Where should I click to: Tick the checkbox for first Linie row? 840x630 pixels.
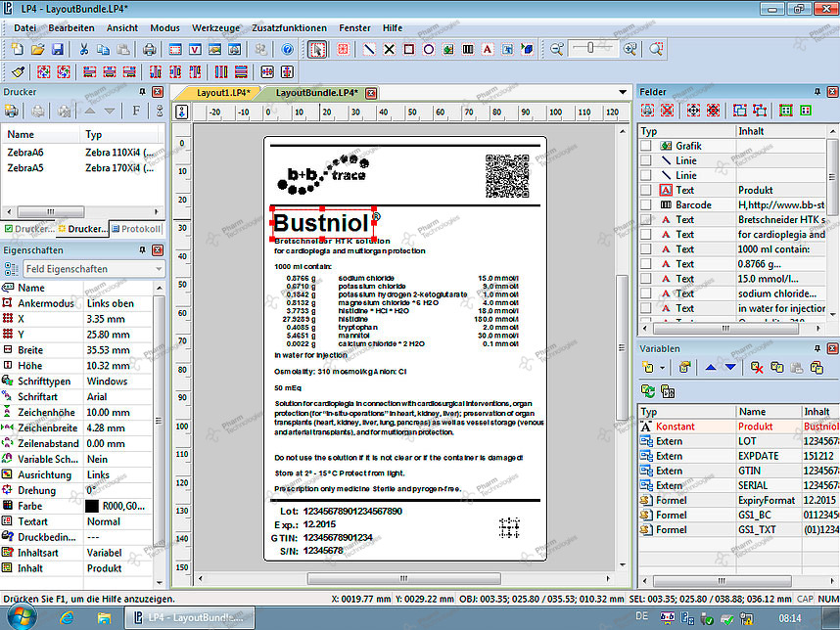point(646,160)
